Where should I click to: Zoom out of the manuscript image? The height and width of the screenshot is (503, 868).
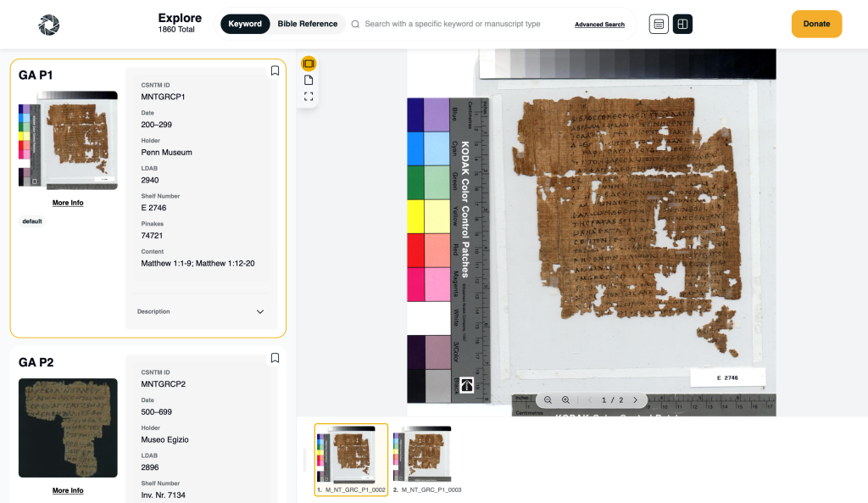pyautogui.click(x=548, y=400)
